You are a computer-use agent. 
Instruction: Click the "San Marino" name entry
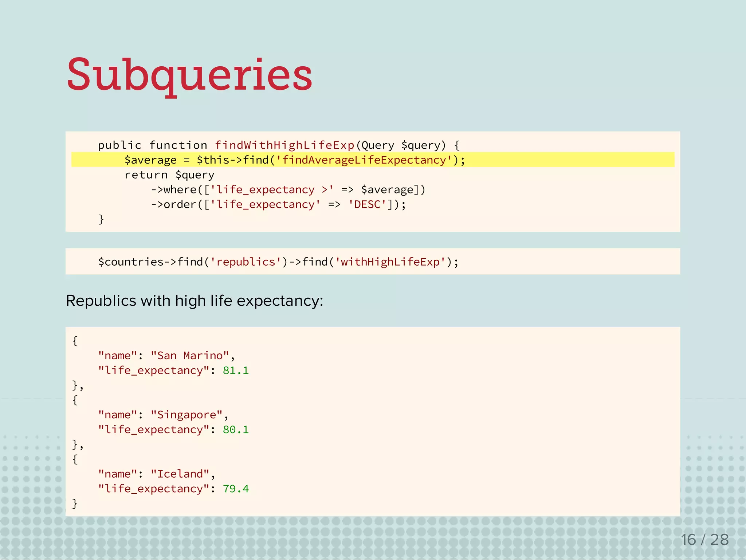[166, 356]
